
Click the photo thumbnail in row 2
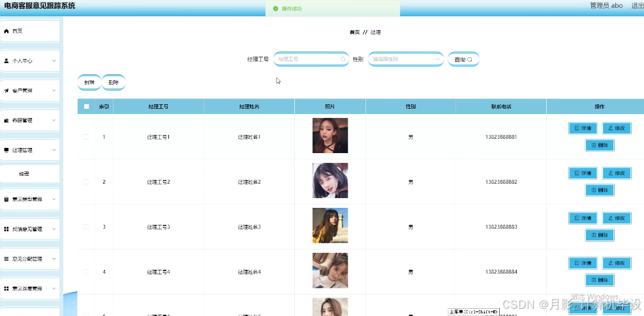click(x=330, y=180)
